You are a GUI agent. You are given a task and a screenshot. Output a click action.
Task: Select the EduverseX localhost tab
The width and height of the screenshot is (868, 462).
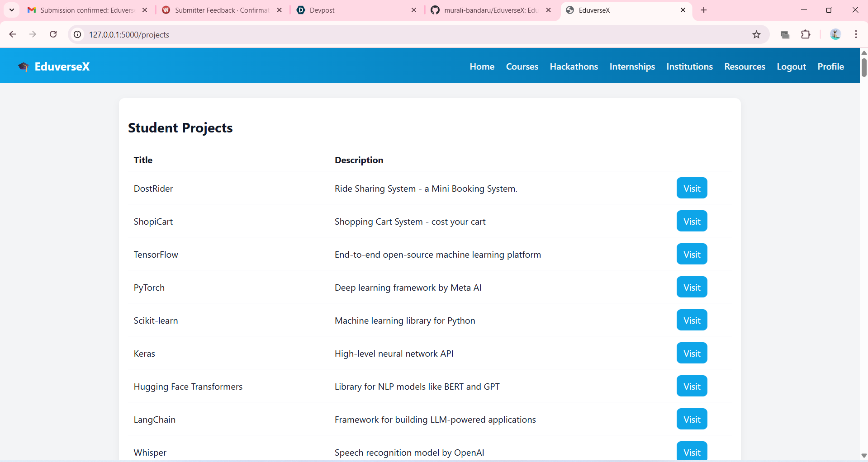626,10
